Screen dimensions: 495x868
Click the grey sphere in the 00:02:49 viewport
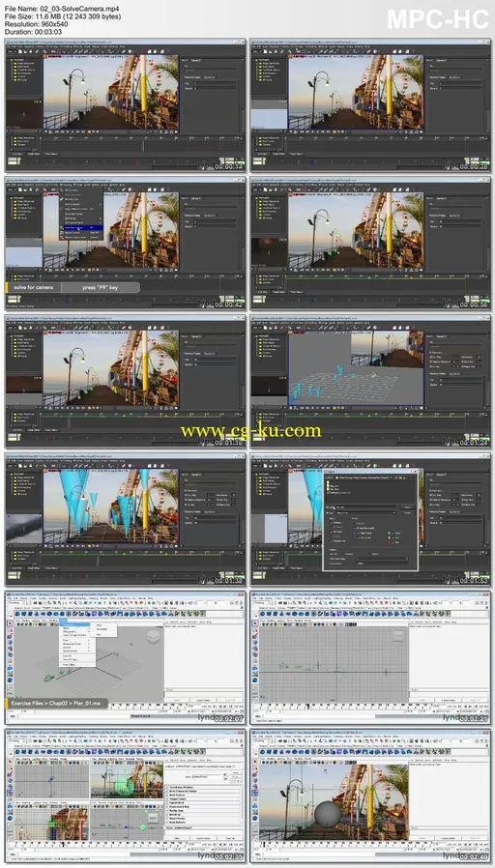pyautogui.click(x=329, y=814)
